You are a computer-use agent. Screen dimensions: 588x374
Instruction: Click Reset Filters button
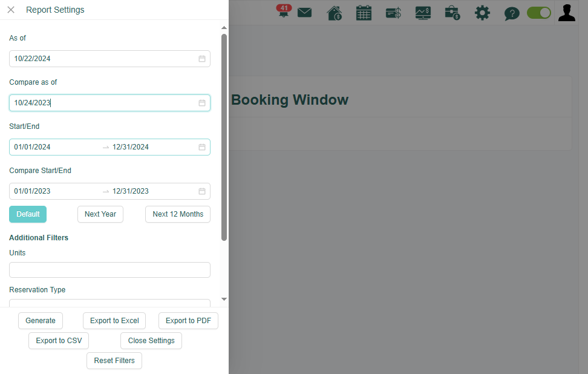(x=114, y=361)
